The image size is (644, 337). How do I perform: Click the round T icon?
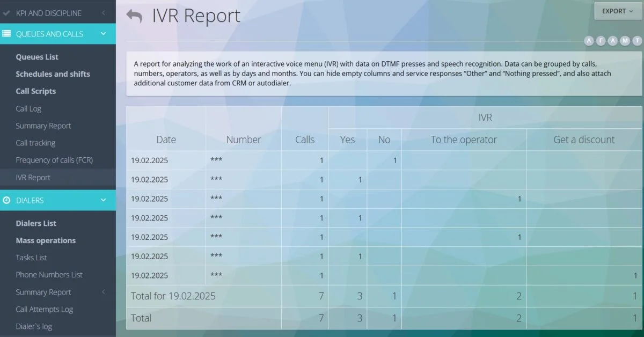tap(637, 41)
